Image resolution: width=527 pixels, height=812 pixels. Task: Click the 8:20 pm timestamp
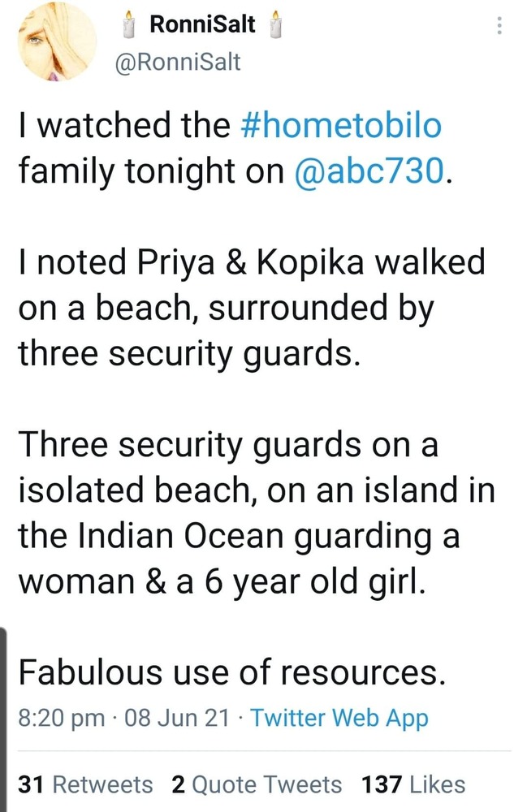pos(62,718)
